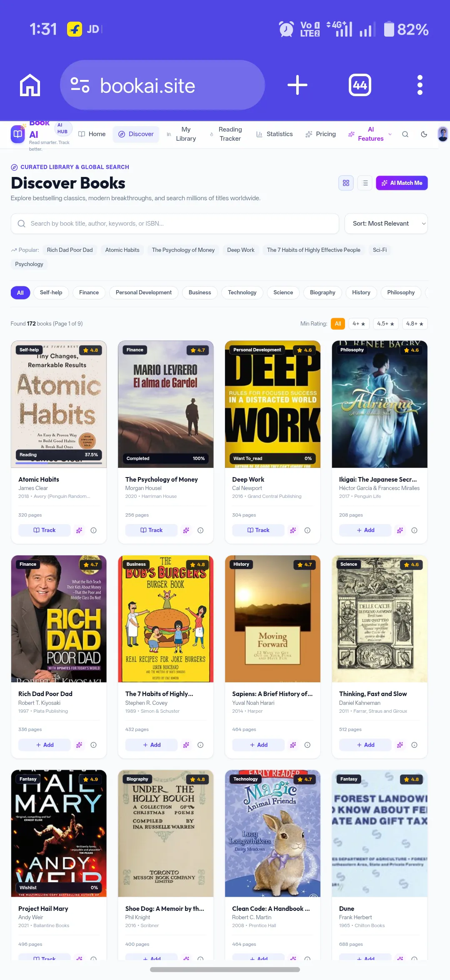This screenshot has height=980, width=450.
Task: Filter by Personal Development category
Action: click(x=144, y=293)
